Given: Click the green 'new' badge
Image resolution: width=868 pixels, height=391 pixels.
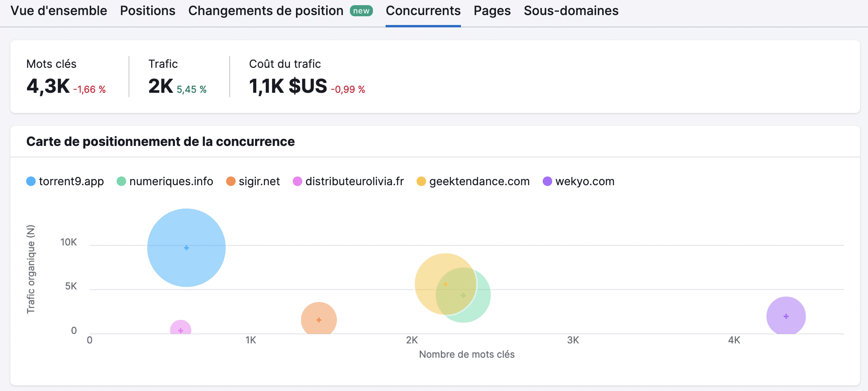Looking at the screenshot, I should tap(361, 11).
